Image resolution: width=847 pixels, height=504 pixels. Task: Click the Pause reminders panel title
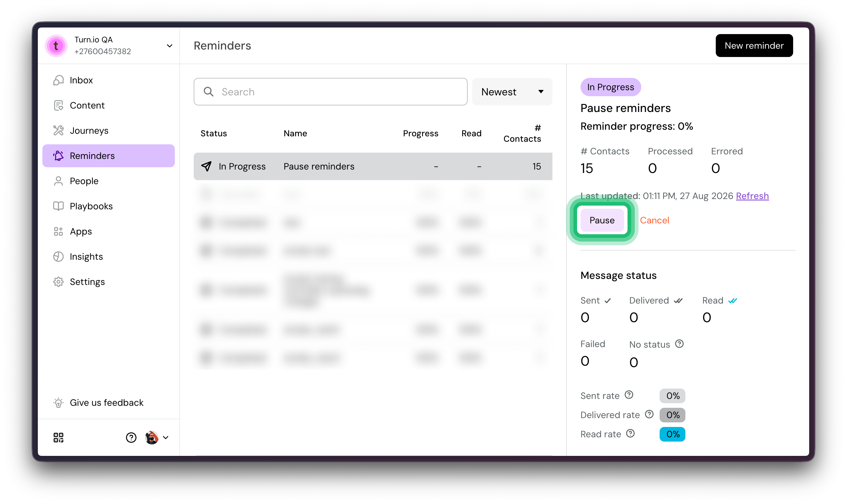coord(626,108)
